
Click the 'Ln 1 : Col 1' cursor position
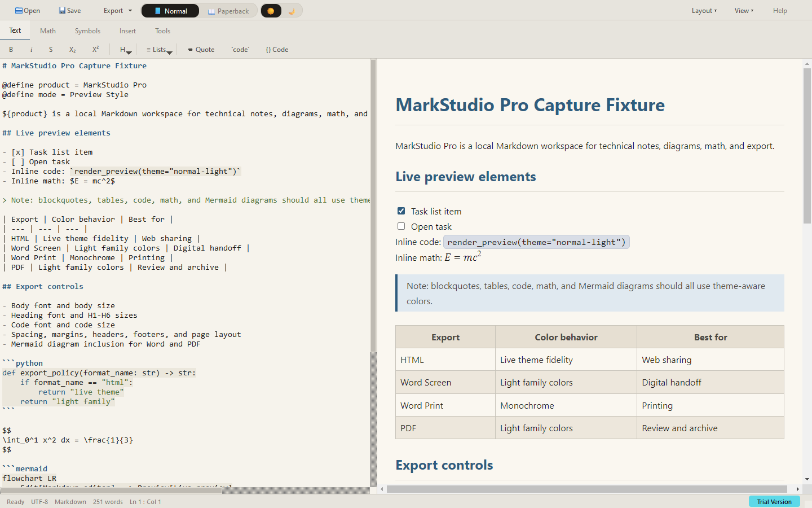click(145, 502)
